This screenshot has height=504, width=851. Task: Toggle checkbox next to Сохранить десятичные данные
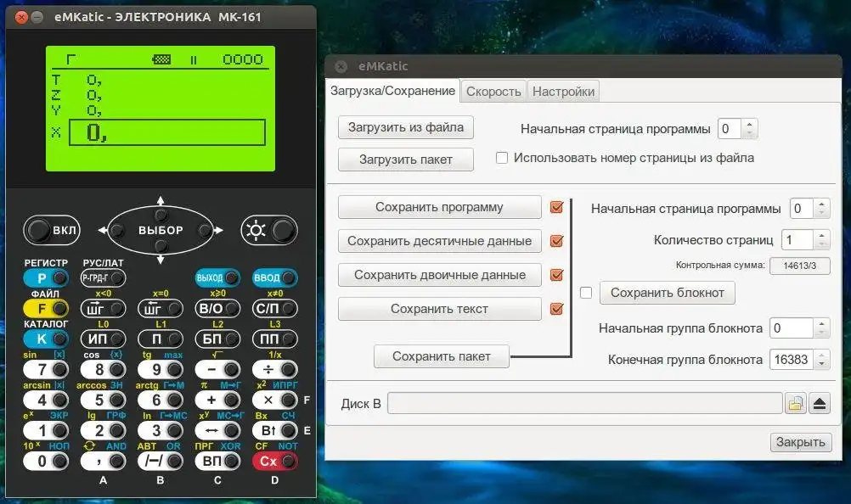tap(556, 241)
